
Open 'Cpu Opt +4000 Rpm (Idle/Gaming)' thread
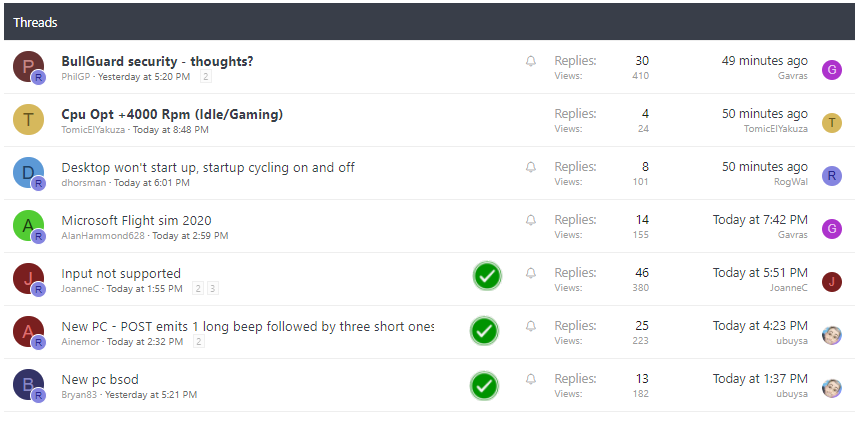pyautogui.click(x=172, y=114)
